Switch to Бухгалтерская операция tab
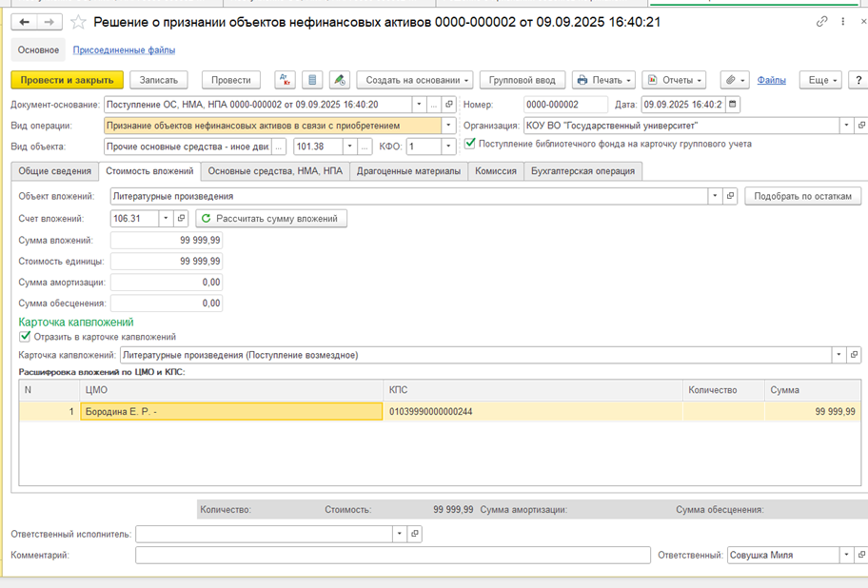The height and width of the screenshot is (588, 868). coord(582,171)
